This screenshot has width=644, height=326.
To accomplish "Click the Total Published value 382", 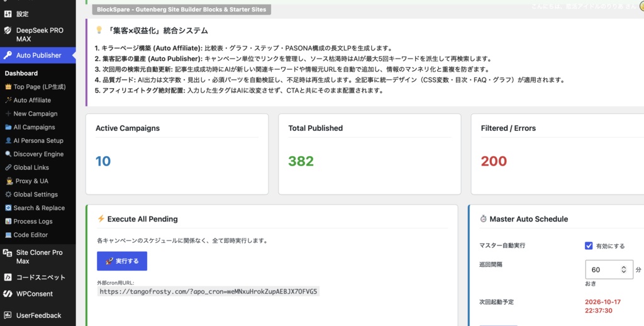I will (x=301, y=161).
